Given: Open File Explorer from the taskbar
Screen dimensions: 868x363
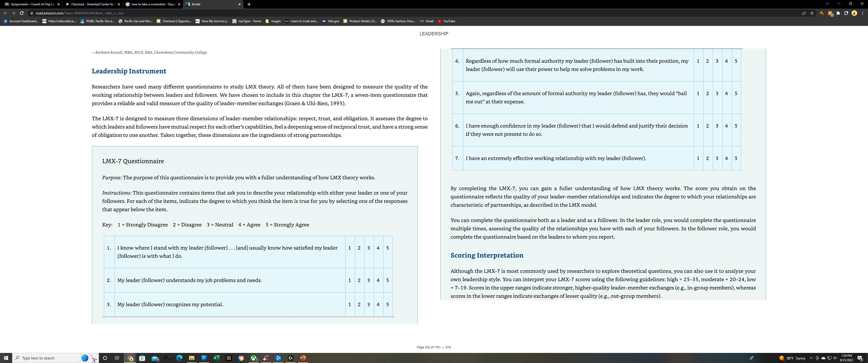Looking at the screenshot, I should (192, 358).
